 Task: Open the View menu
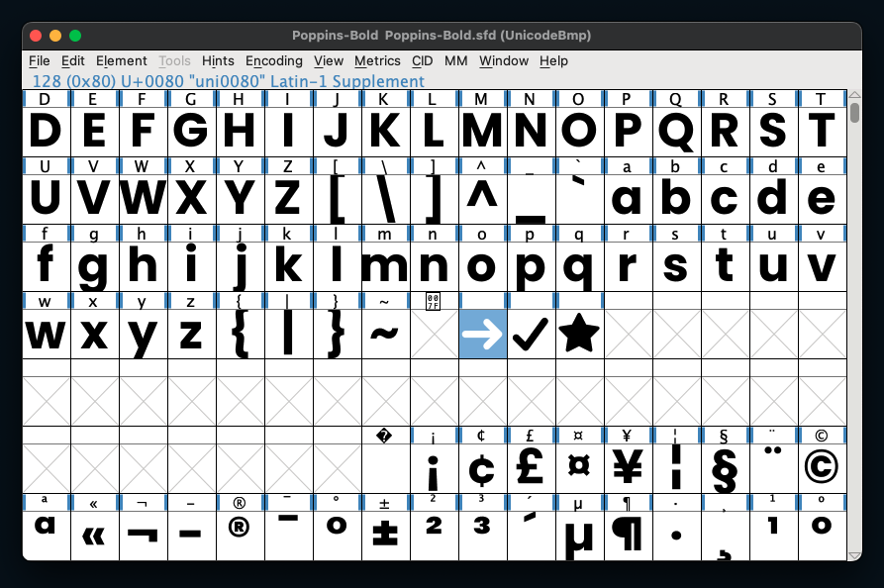(329, 61)
